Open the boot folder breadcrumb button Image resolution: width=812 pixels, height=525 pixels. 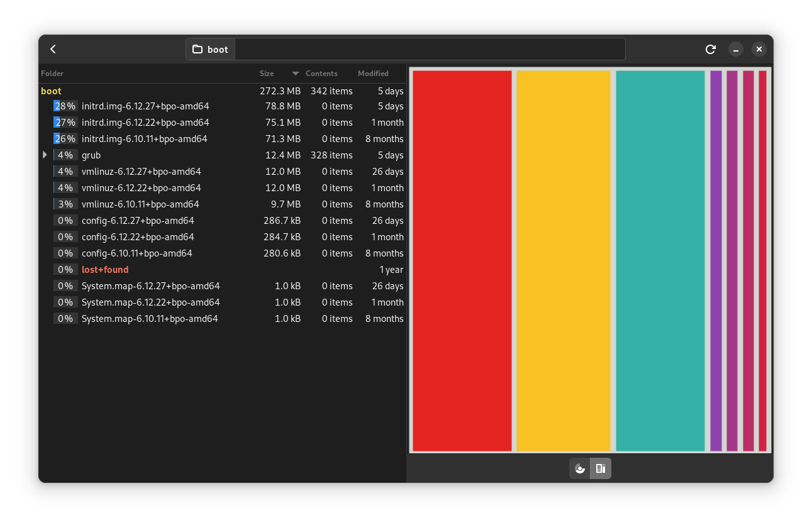click(210, 48)
